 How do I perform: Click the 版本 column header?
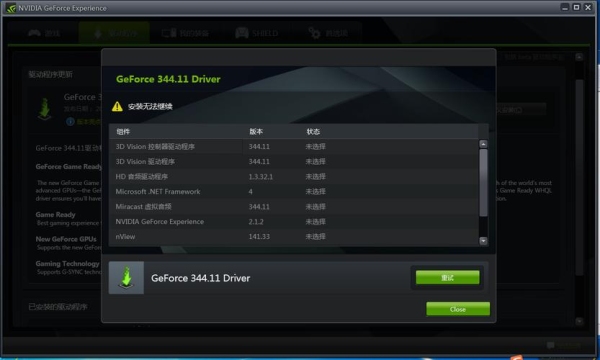[x=256, y=132]
